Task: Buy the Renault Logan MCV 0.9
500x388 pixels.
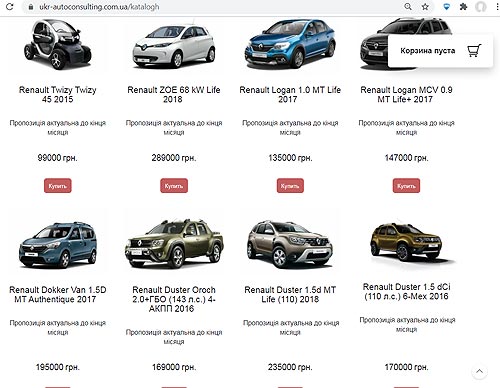Action: (406, 186)
